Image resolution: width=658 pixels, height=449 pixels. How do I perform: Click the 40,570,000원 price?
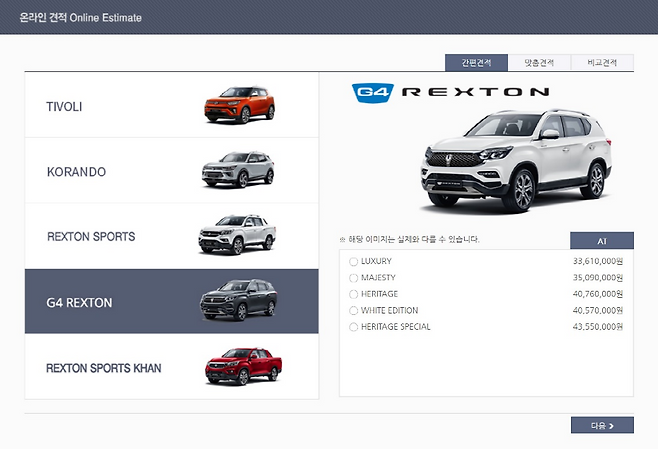tap(598, 310)
